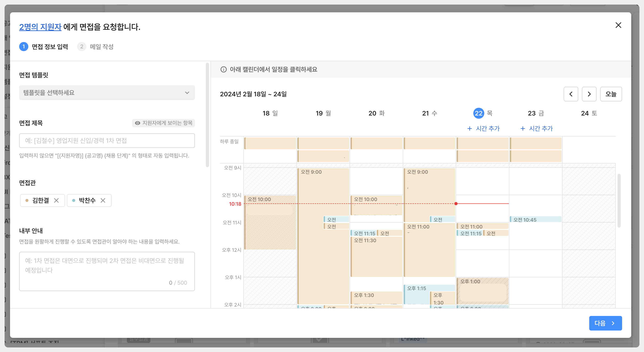The height and width of the screenshot is (352, 644).
Task: Click the 다음 button
Action: (605, 323)
